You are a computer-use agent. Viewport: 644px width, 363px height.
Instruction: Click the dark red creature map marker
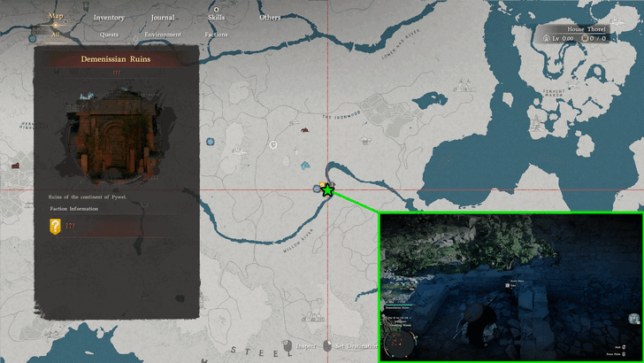coord(305,130)
